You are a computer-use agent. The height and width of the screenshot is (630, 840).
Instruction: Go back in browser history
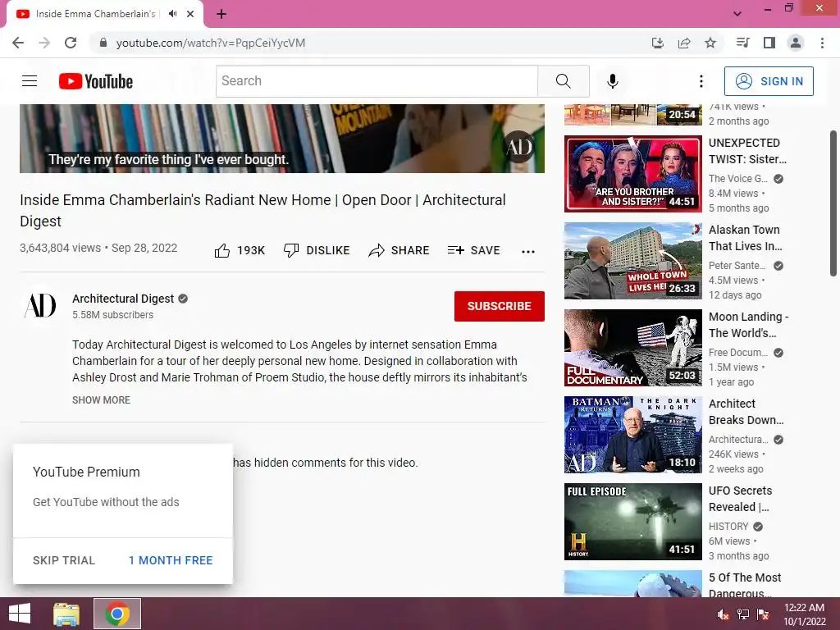[x=18, y=43]
